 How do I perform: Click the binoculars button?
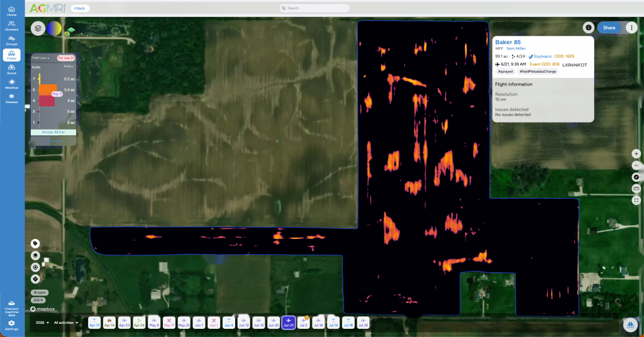point(630,325)
